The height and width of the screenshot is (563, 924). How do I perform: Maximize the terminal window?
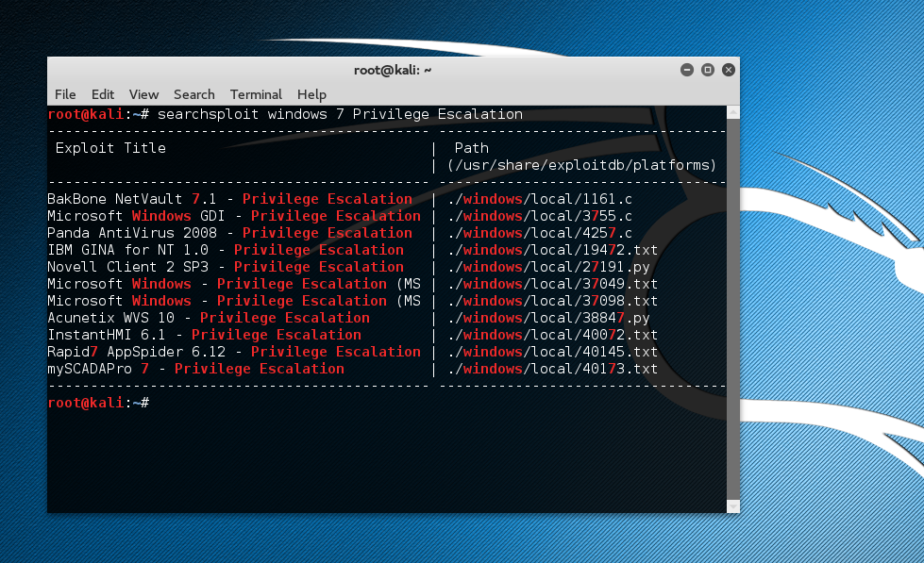click(708, 70)
